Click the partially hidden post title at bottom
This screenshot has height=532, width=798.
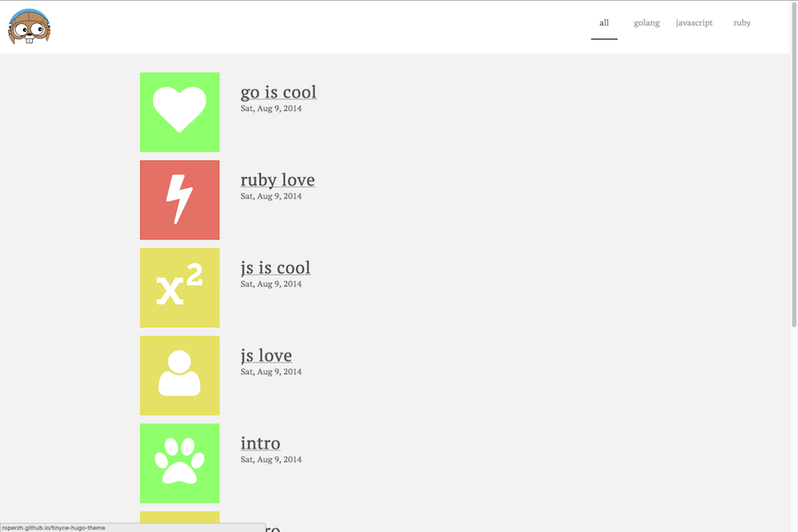(272, 528)
